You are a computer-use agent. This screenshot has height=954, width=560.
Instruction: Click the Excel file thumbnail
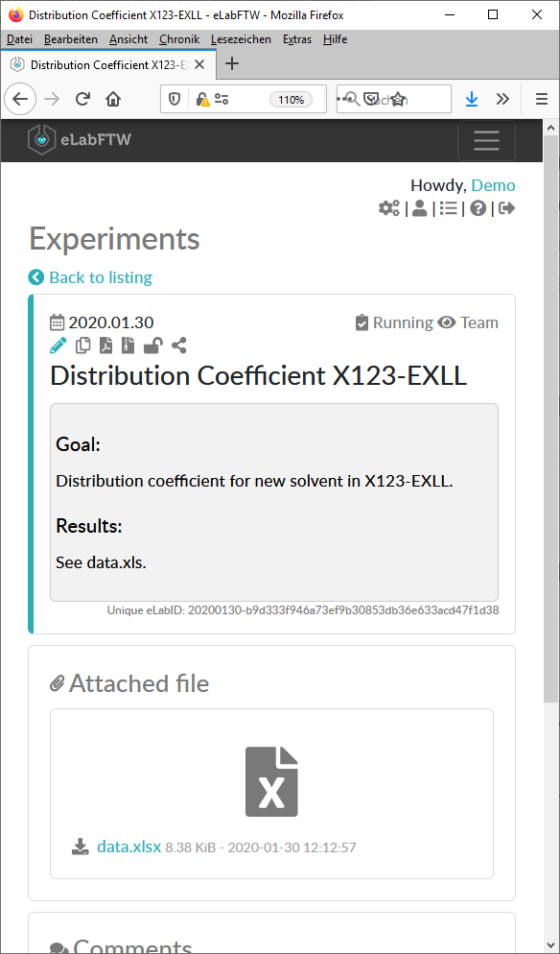[271, 781]
